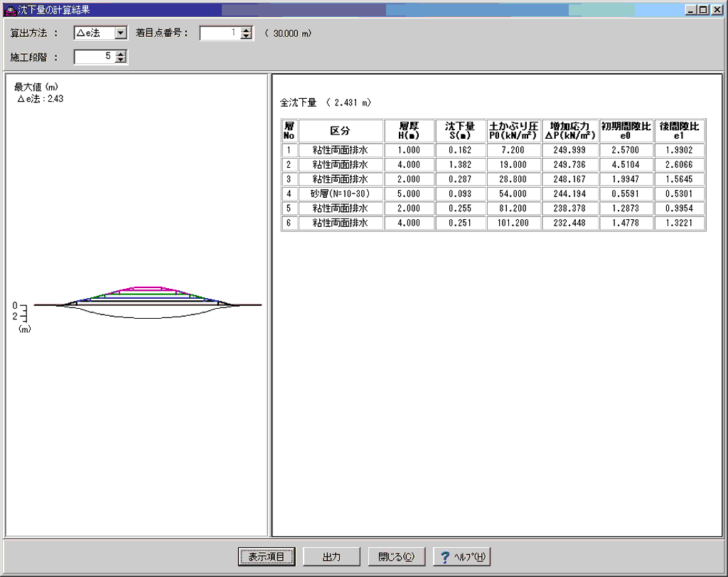Click the (30.000 m) position label

[288, 33]
